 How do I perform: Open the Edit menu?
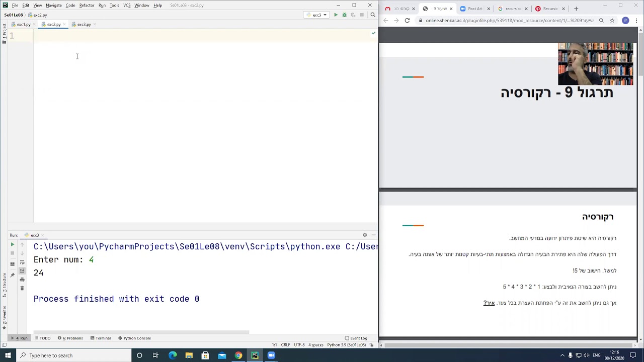click(26, 6)
